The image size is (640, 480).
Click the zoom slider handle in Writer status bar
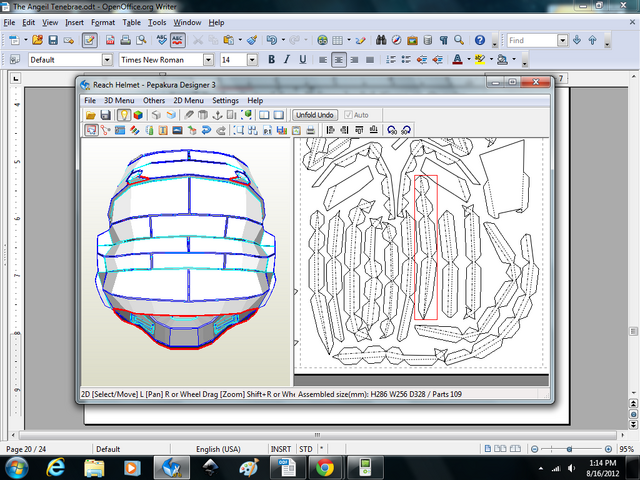pyautogui.click(x=569, y=449)
